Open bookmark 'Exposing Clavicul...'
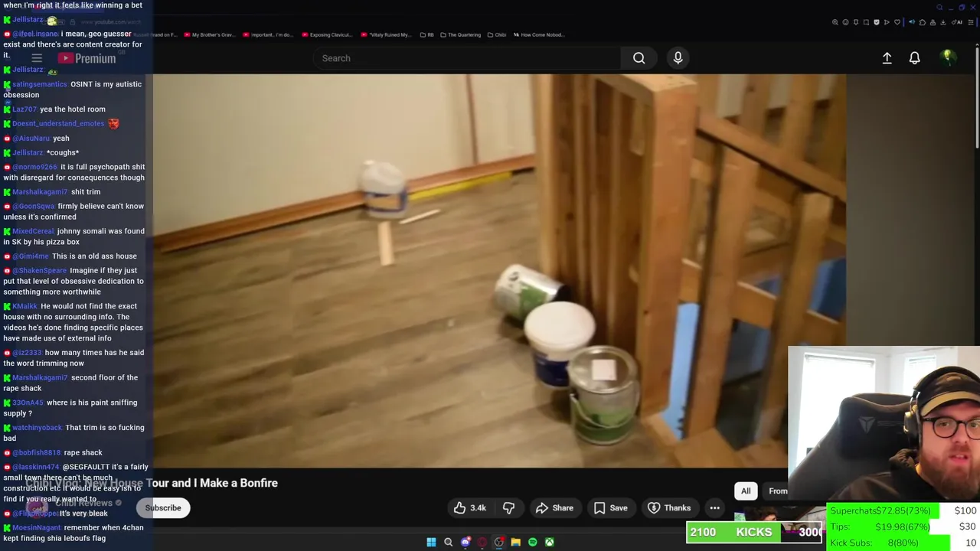The width and height of the screenshot is (980, 551). (x=327, y=34)
